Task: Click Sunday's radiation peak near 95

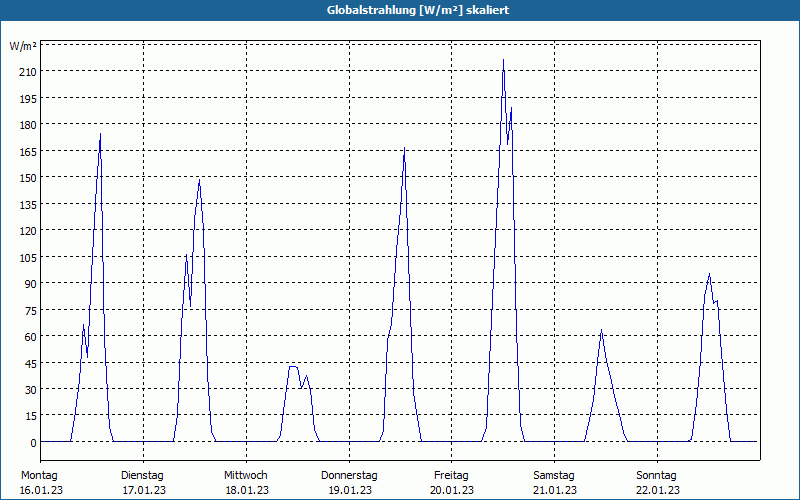Action: [709, 274]
